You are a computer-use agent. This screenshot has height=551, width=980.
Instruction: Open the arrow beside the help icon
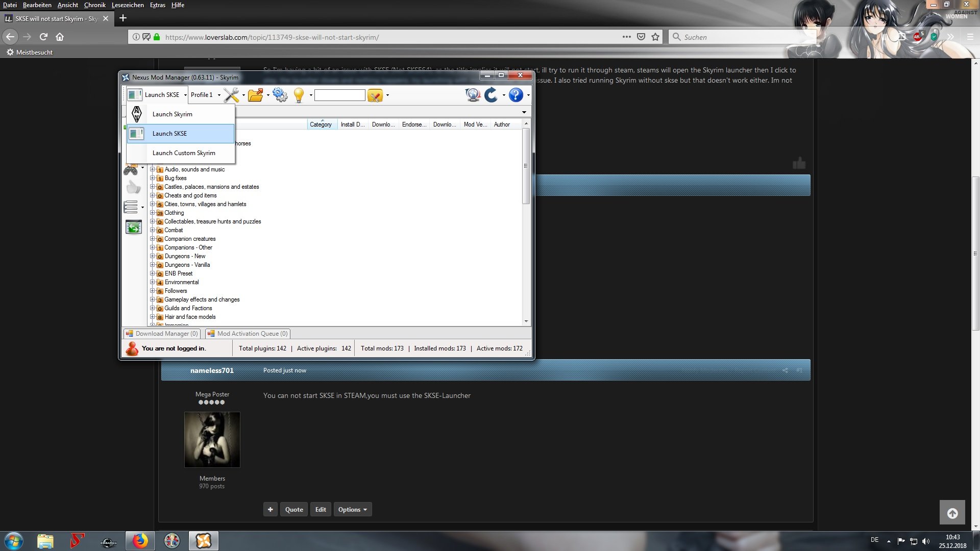528,95
